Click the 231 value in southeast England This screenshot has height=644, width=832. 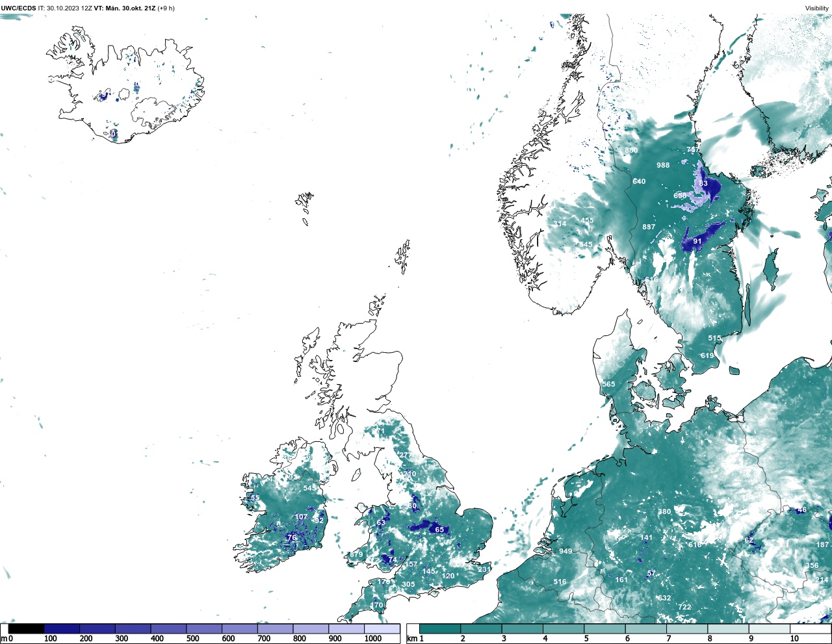(x=484, y=569)
